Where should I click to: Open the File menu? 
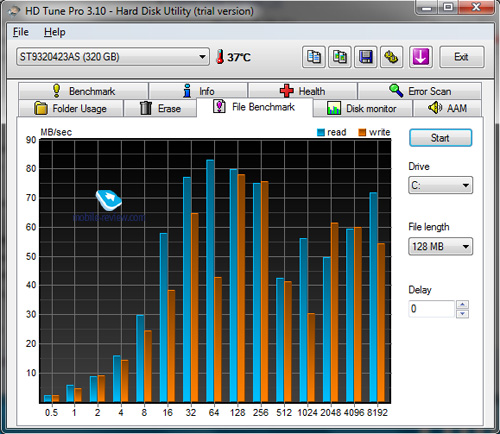pyautogui.click(x=21, y=32)
